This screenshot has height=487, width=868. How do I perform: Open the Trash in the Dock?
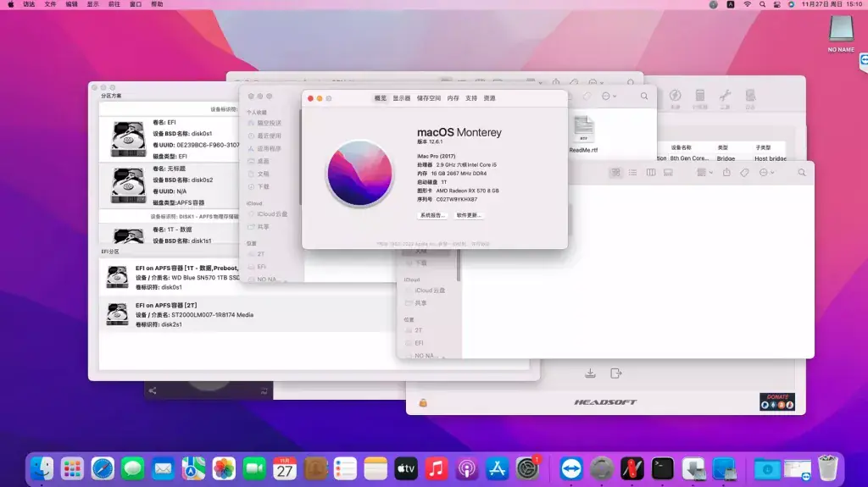coord(827,468)
